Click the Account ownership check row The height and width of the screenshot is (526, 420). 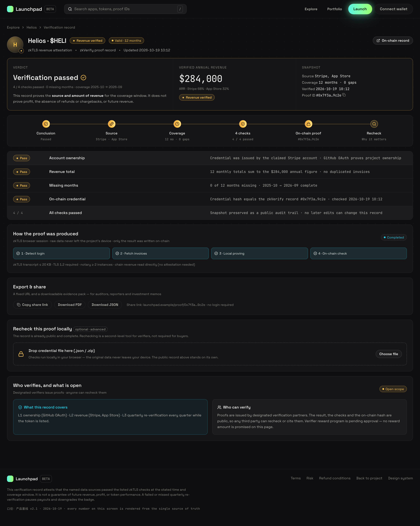pyautogui.click(x=210, y=158)
